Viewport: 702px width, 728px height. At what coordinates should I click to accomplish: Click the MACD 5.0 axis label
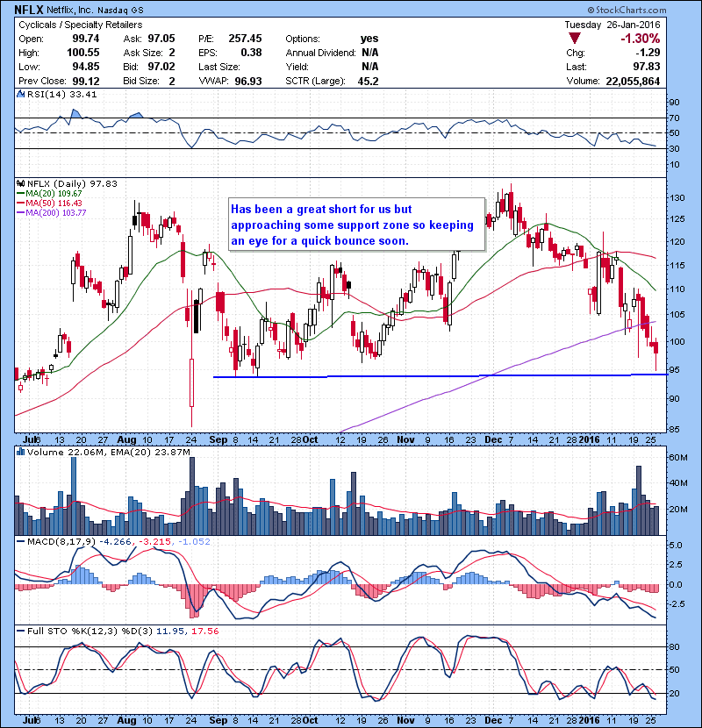click(676, 545)
